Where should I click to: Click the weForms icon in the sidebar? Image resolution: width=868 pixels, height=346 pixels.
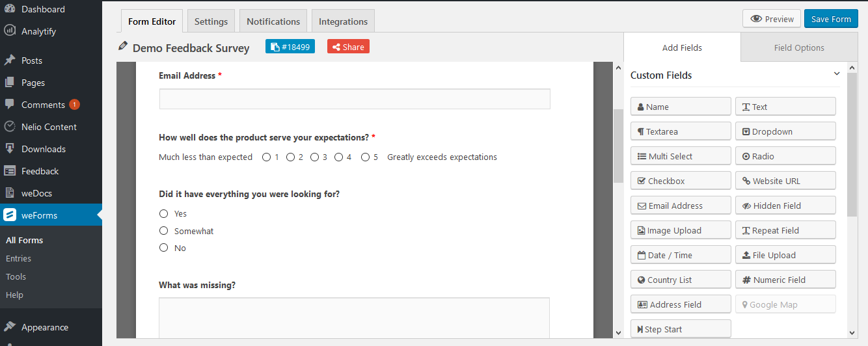tap(10, 215)
